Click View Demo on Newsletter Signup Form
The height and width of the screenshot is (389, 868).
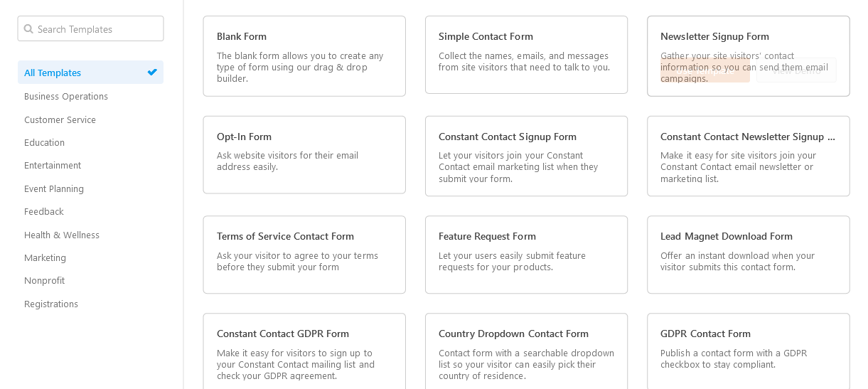[796, 70]
